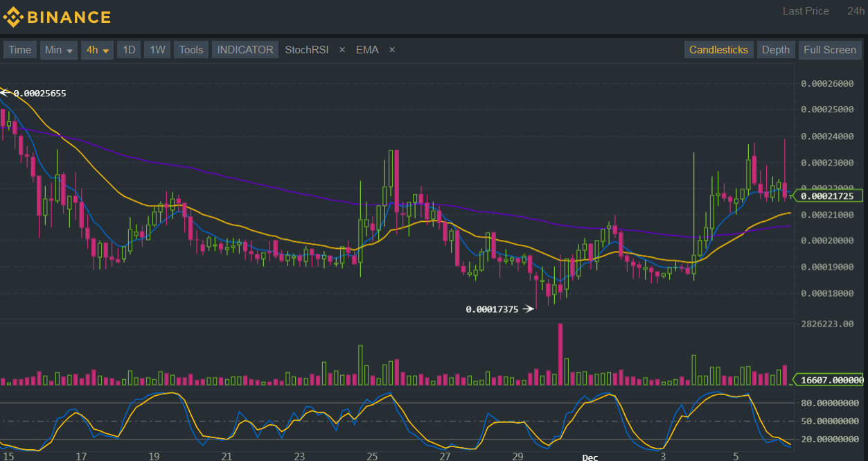The image size is (868, 461).
Task: Click the Dec date label on time axis
Action: (x=590, y=457)
